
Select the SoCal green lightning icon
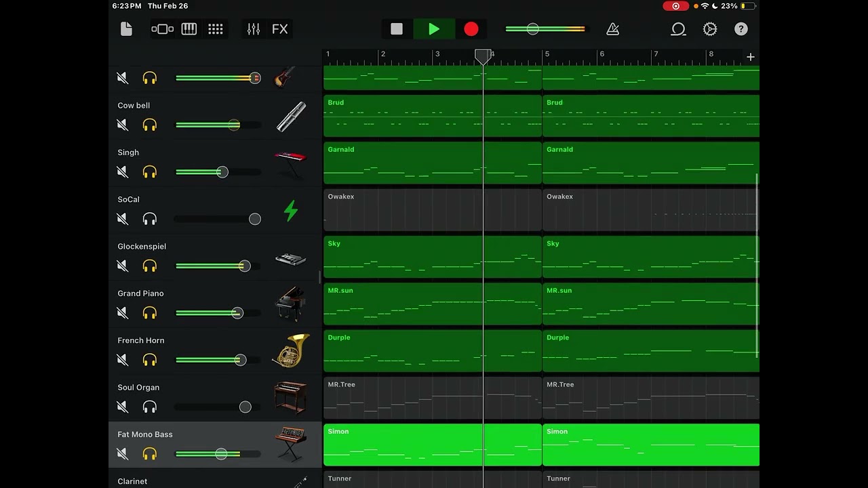click(291, 211)
